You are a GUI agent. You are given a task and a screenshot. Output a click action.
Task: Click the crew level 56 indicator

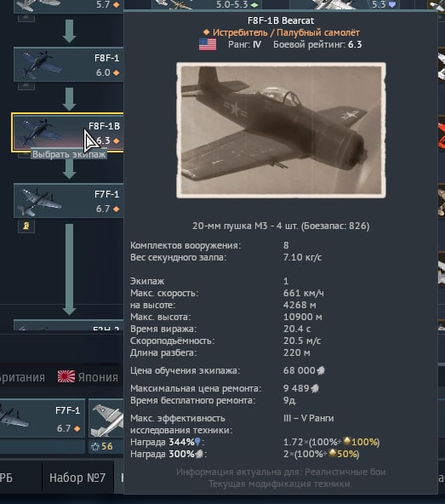click(102, 446)
